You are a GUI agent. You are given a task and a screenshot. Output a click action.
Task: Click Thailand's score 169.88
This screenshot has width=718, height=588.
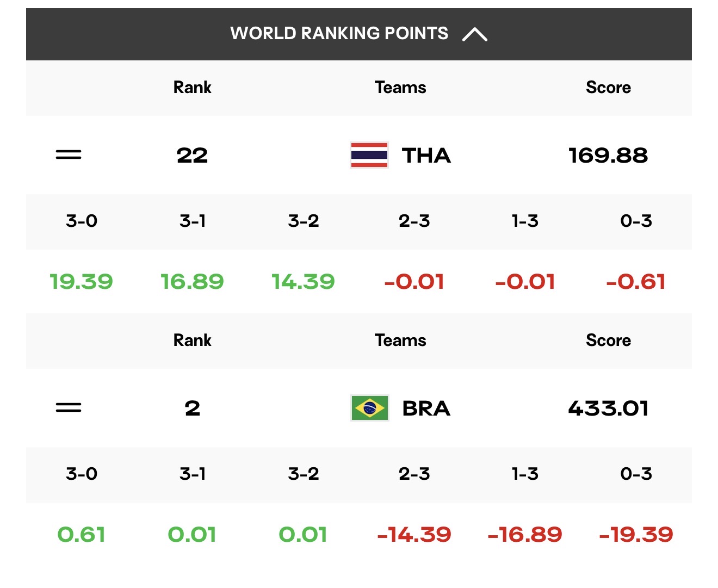608,156
